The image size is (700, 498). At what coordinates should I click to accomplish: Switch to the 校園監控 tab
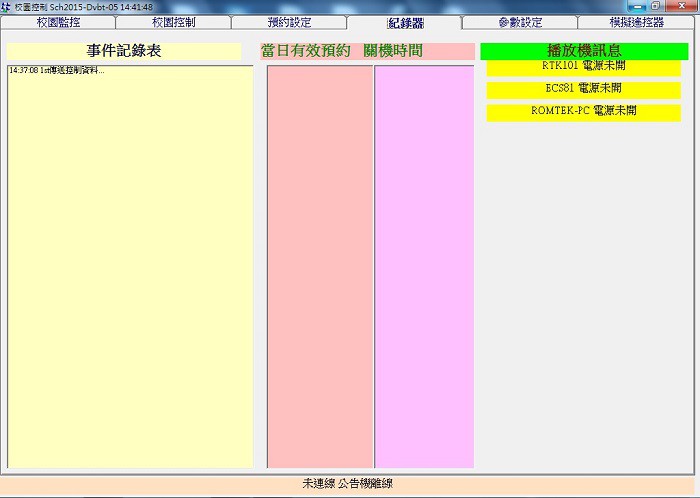[57, 22]
